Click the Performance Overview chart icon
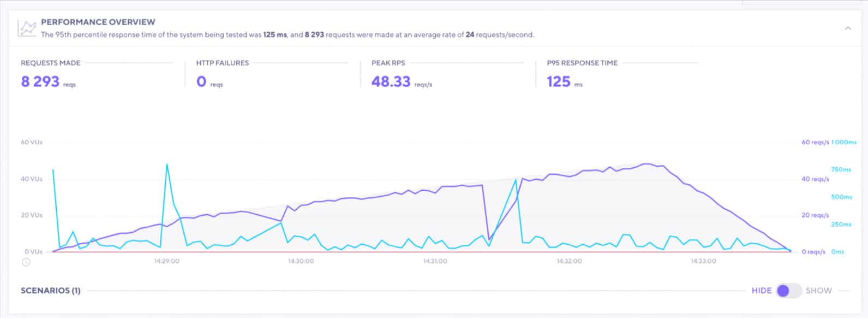Viewport: 868px width, 318px height. tap(27, 28)
